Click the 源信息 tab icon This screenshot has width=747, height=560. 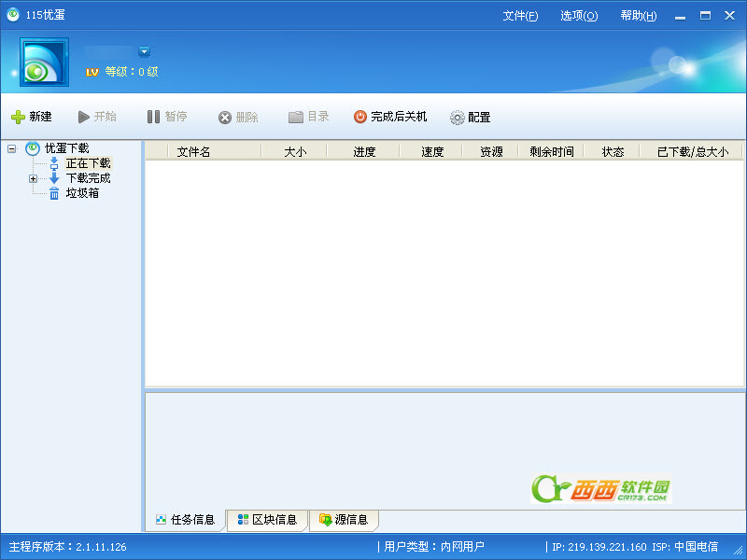click(325, 520)
